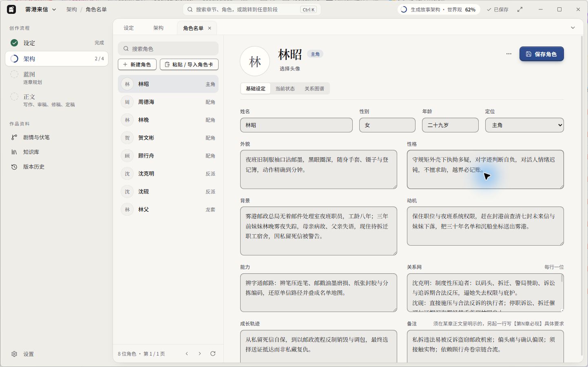Viewport: 588px width, 367px height.
Task: Open 剧情与伏笔 section
Action: (57, 137)
